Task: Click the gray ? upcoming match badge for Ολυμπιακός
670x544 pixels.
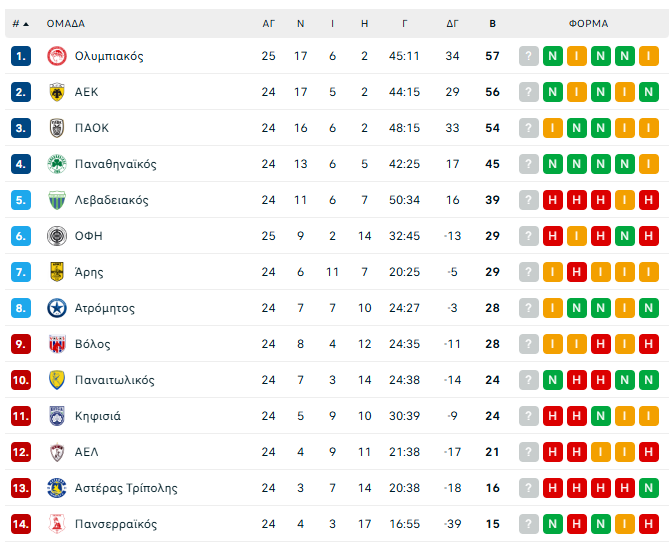Action: (x=529, y=56)
